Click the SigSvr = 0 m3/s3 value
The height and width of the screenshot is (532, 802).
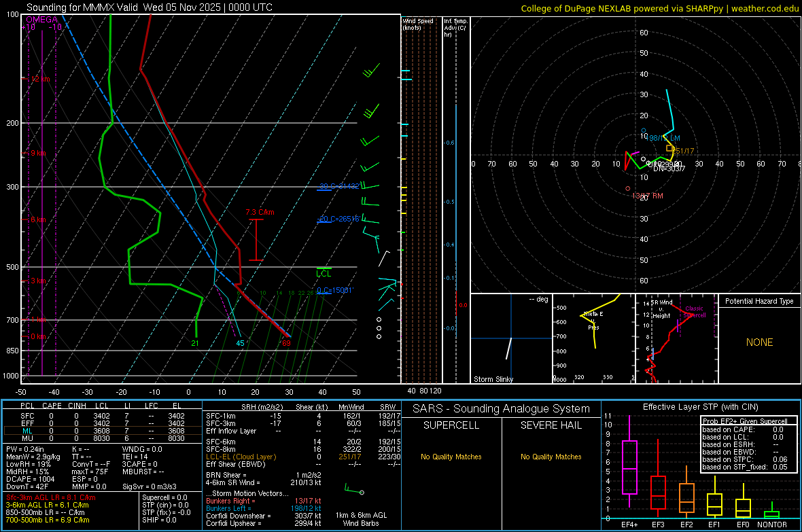150,487
